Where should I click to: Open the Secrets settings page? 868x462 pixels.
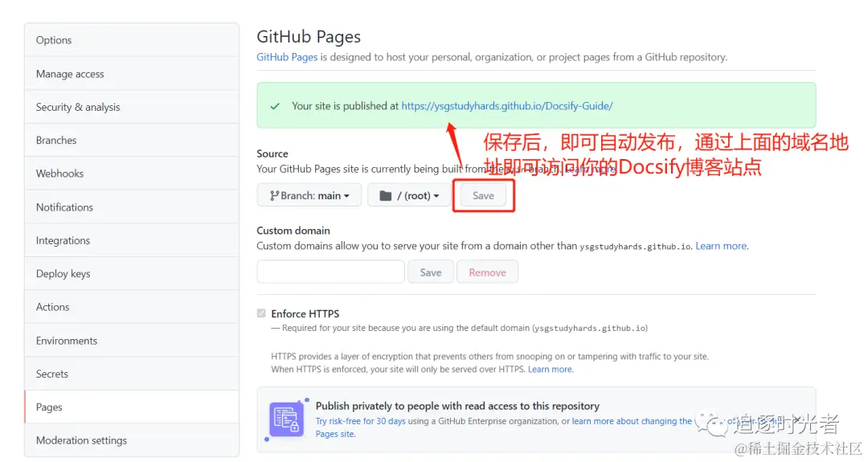click(132, 374)
